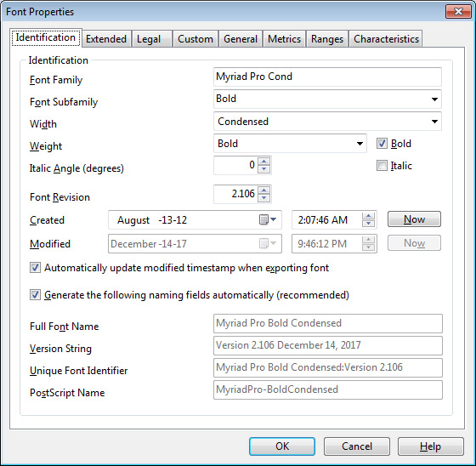Toggle generate naming fields automatically checkbox
The height and width of the screenshot is (466, 476).
coord(35,295)
